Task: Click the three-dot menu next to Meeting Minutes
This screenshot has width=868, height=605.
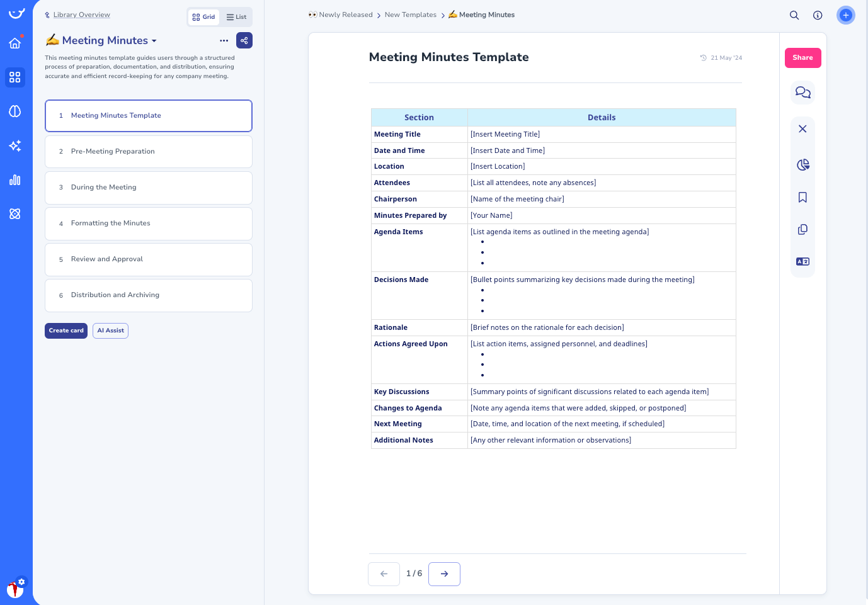Action: (224, 40)
